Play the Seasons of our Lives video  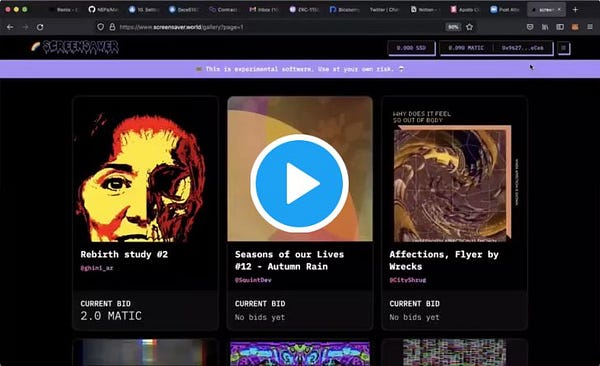[x=299, y=183]
